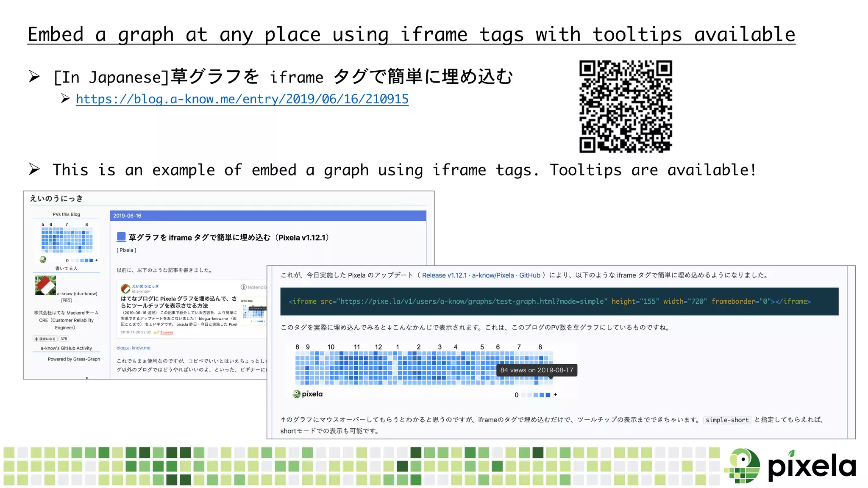Click the [ Pixela ] category link
The width and height of the screenshot is (868, 488).
(x=126, y=250)
